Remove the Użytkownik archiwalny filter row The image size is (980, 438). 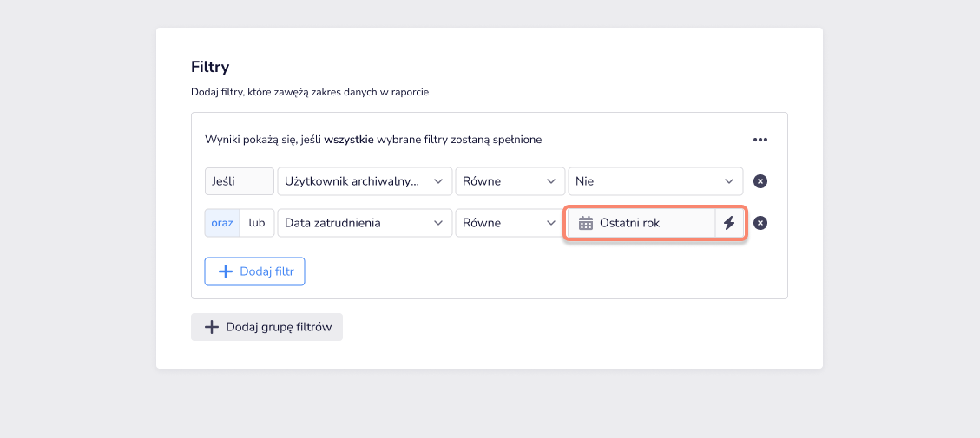pyautogui.click(x=760, y=181)
